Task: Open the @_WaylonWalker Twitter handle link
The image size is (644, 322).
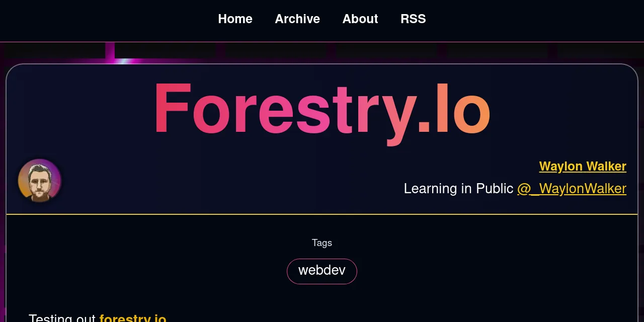Action: (x=572, y=189)
